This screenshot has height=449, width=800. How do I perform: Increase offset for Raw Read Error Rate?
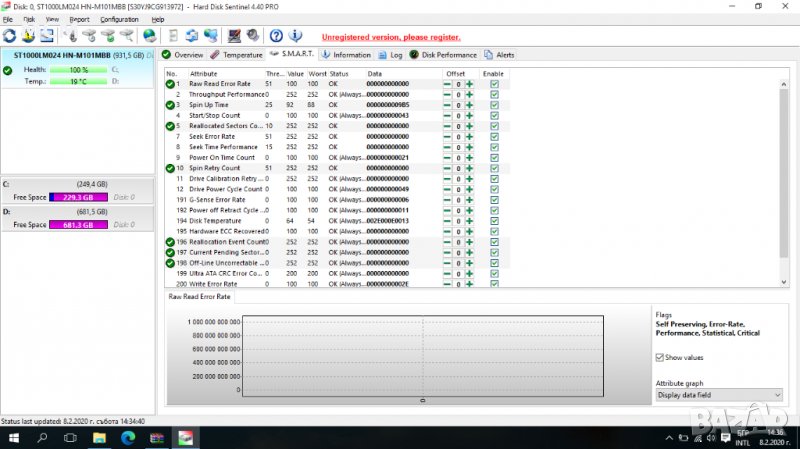[469, 84]
